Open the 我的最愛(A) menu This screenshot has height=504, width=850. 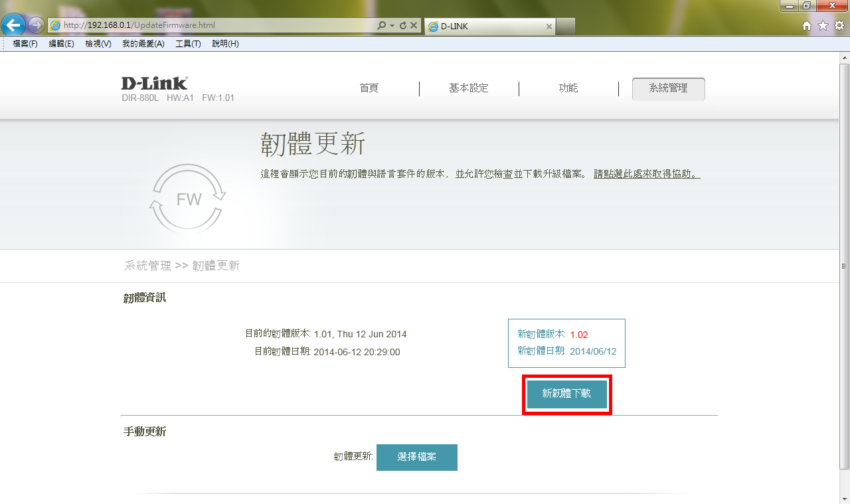pos(143,44)
